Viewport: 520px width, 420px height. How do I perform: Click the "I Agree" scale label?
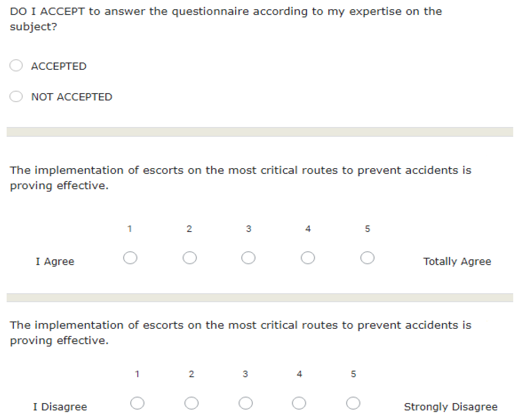tap(55, 262)
